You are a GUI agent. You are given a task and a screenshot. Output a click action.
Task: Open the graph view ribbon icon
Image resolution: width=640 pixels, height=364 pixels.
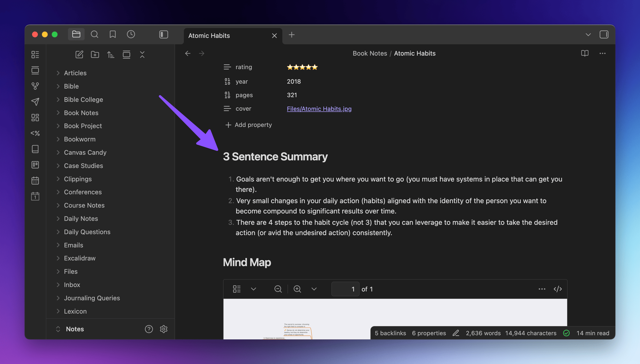[x=35, y=86]
